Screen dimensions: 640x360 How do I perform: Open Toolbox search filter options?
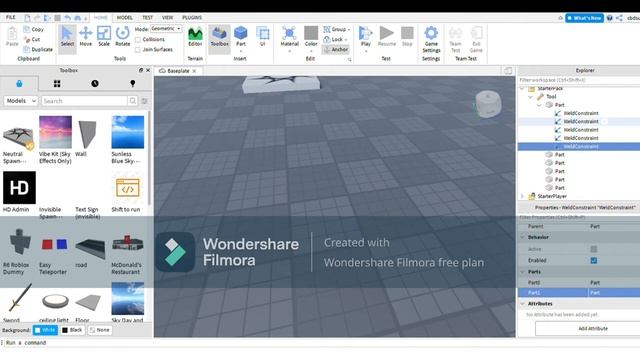coord(144,101)
